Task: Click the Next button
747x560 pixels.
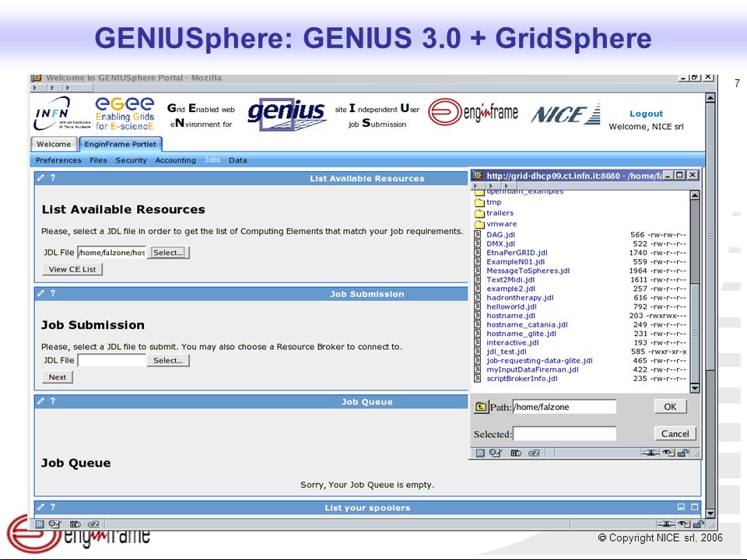Action: click(58, 377)
